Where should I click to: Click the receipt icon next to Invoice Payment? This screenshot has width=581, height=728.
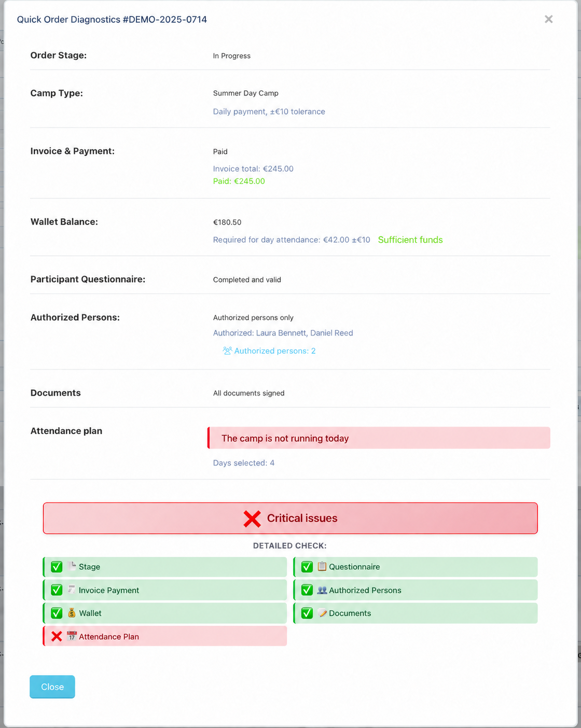coord(72,590)
